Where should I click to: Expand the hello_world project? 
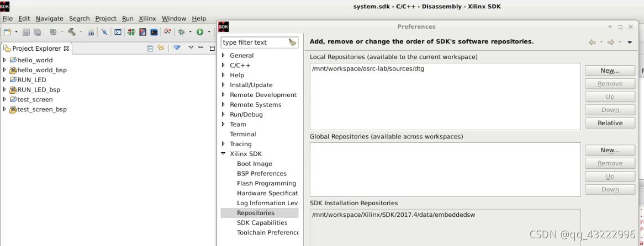tap(4, 60)
